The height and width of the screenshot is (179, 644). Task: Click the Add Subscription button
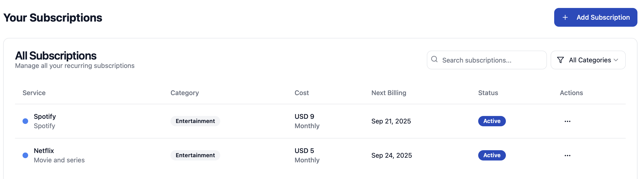pos(595,18)
